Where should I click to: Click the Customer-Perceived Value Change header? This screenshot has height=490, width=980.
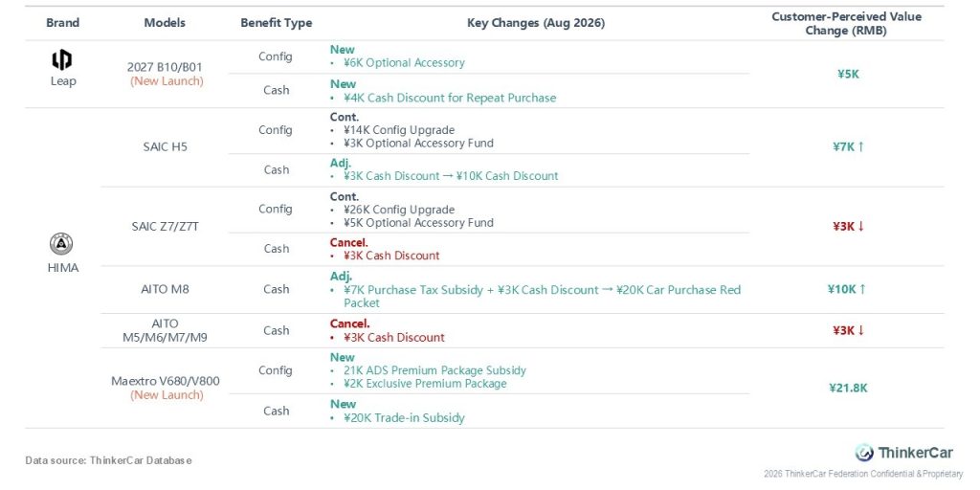point(847,23)
